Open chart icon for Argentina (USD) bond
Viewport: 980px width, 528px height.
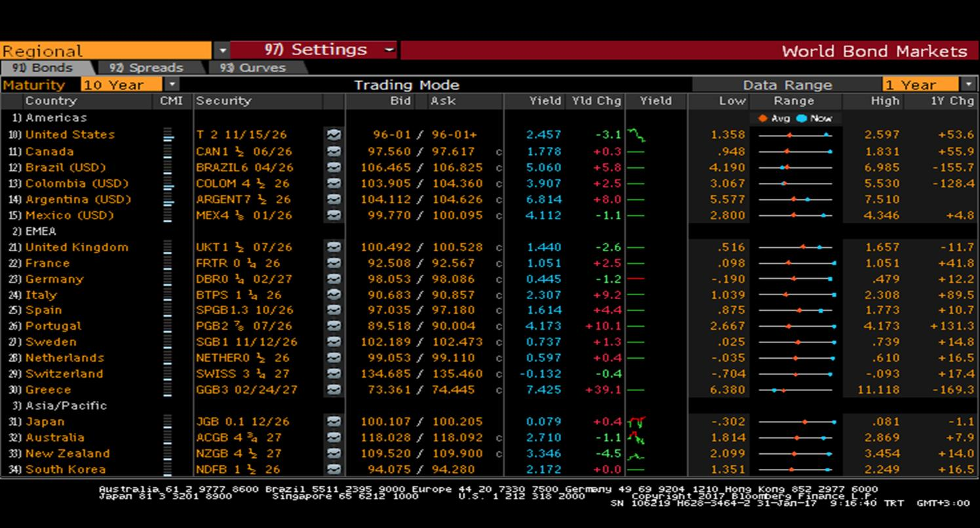tap(334, 199)
